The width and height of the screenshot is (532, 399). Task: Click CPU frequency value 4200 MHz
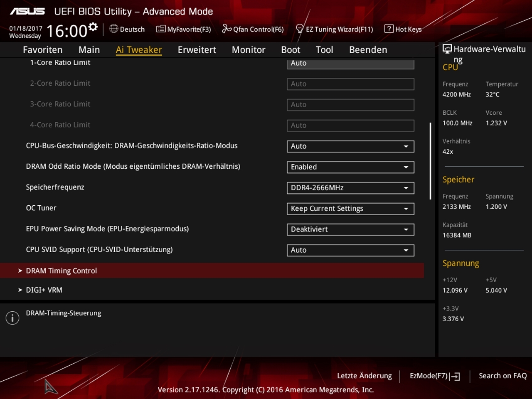(x=457, y=94)
